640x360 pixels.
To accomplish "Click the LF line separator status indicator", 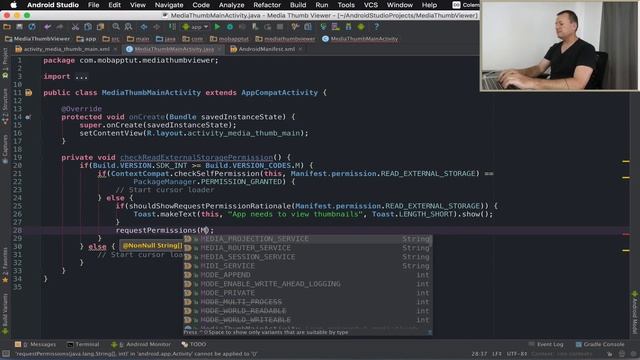I will tap(497, 354).
